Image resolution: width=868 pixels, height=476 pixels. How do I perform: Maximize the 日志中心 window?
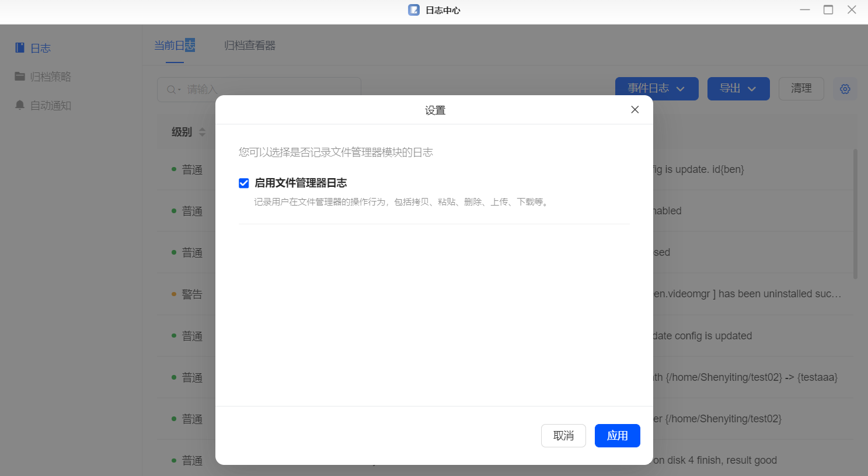click(828, 10)
